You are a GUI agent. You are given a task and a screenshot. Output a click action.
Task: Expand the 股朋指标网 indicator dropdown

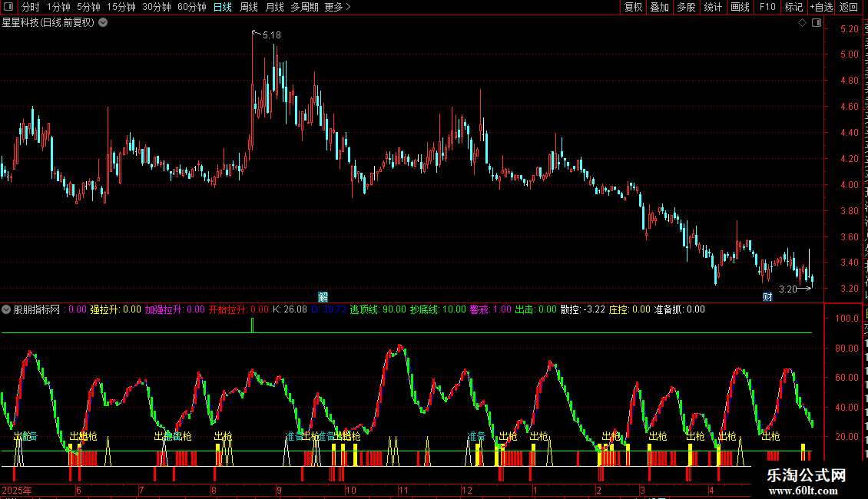(x=6, y=309)
